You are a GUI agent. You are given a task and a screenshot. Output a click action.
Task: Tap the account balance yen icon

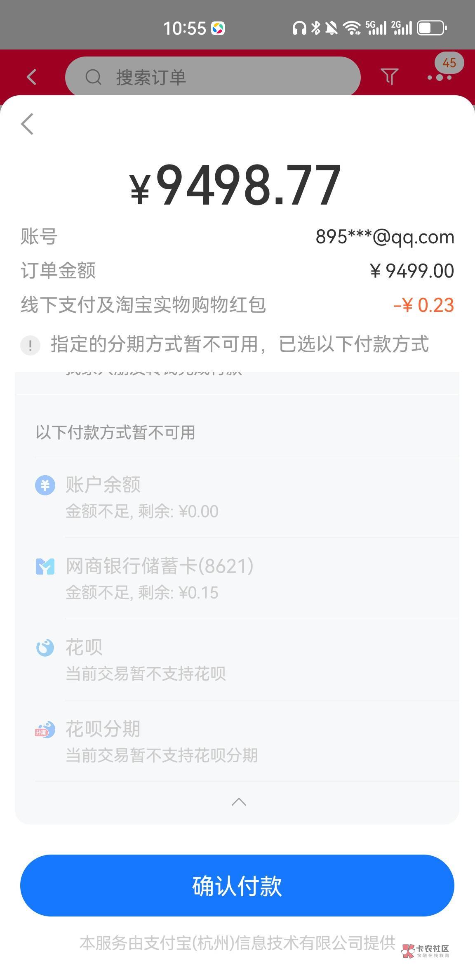(45, 485)
